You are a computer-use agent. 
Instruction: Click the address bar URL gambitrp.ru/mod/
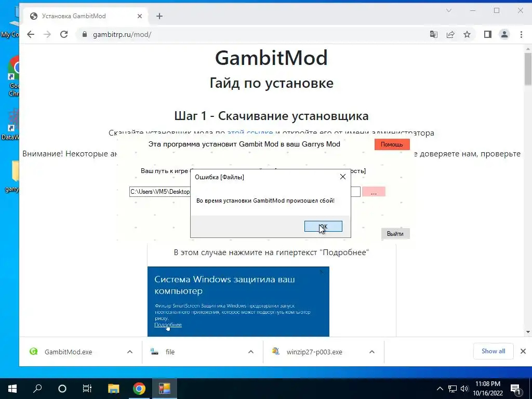pyautogui.click(x=122, y=34)
